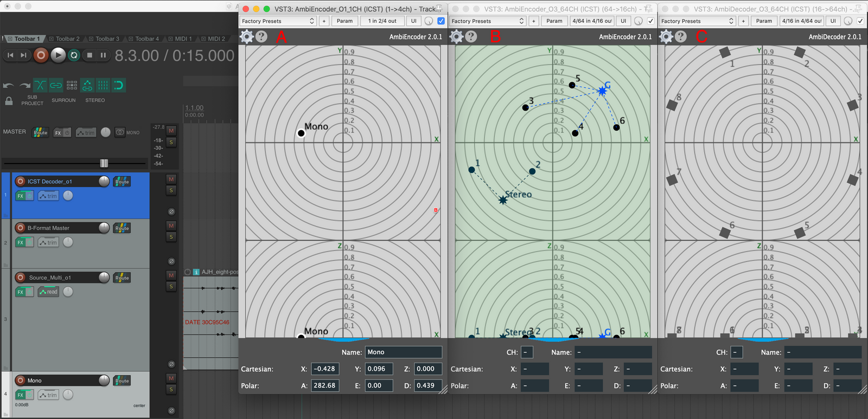Click the MASTER volume fader handle

tap(104, 163)
